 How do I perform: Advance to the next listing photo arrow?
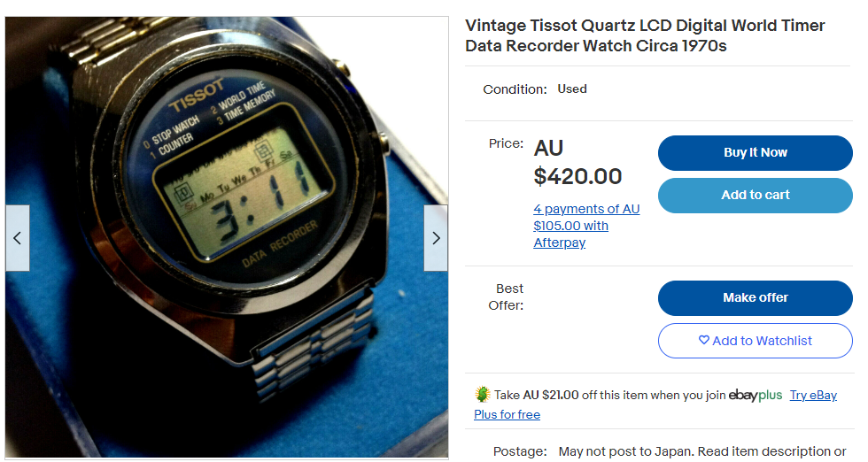[x=436, y=238]
